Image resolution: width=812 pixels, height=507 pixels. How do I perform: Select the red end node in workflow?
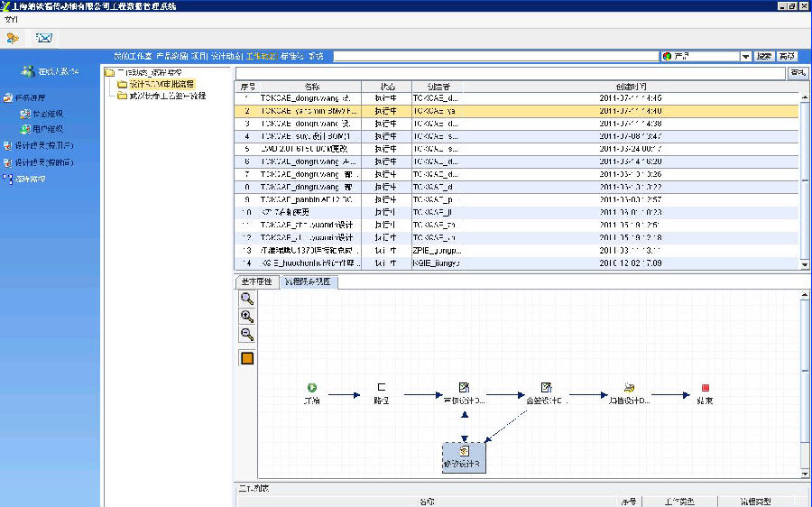coord(706,387)
